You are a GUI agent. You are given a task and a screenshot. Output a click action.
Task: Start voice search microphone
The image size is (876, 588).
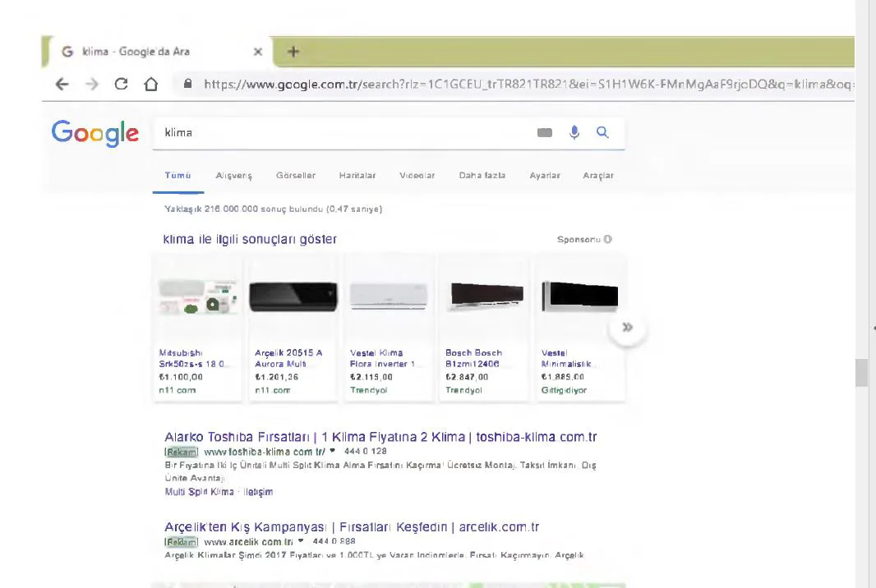click(574, 132)
